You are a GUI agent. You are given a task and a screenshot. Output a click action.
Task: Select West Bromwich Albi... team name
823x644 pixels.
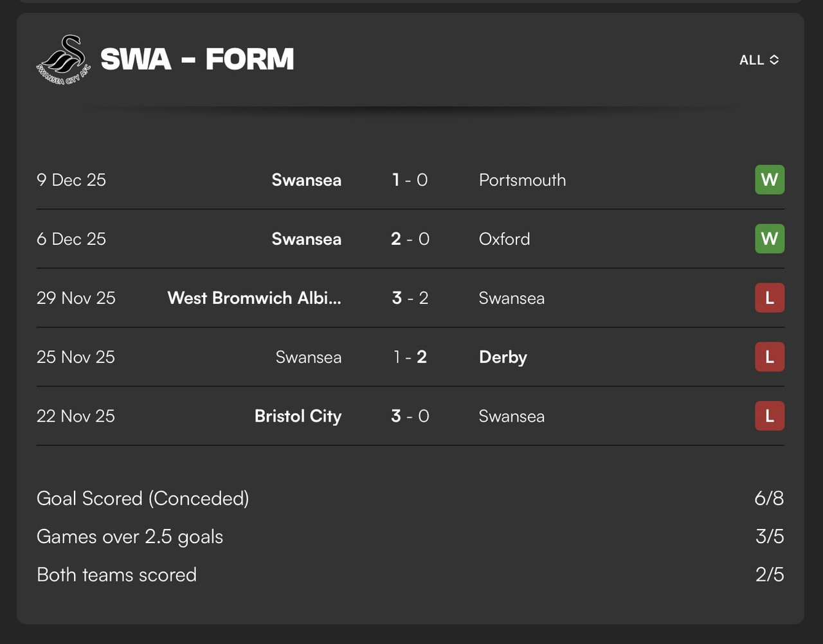click(255, 298)
